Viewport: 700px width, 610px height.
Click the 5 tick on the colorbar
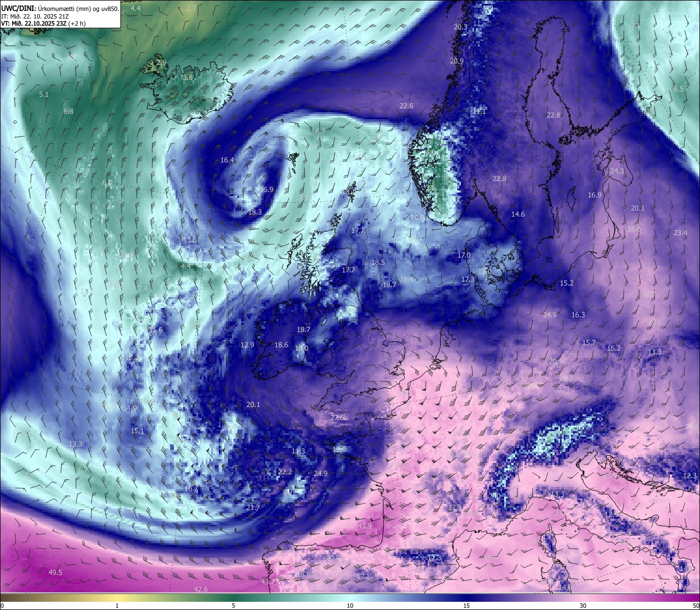click(x=234, y=606)
